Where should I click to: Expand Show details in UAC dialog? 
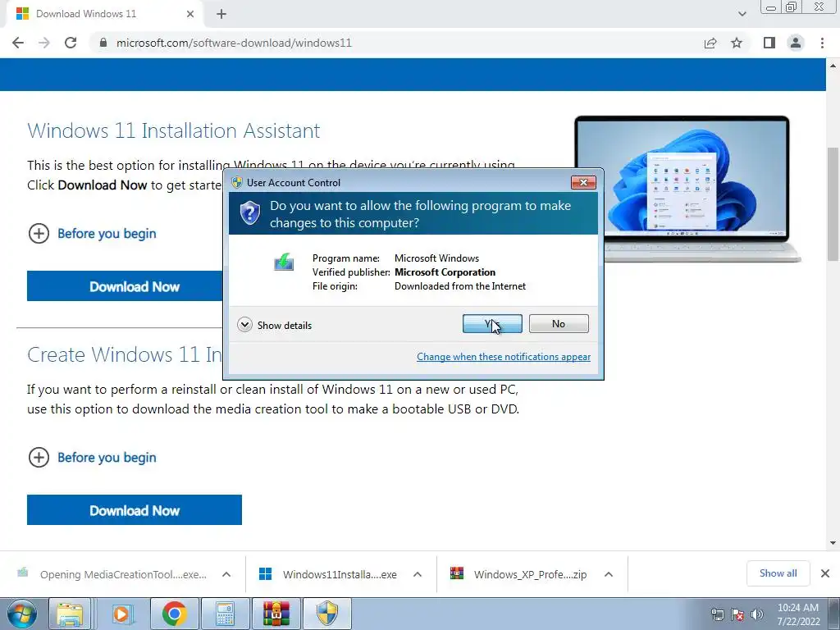click(x=274, y=325)
